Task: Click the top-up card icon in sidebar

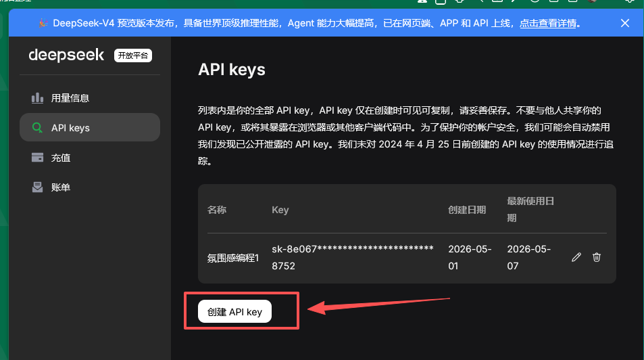Action: tap(37, 158)
